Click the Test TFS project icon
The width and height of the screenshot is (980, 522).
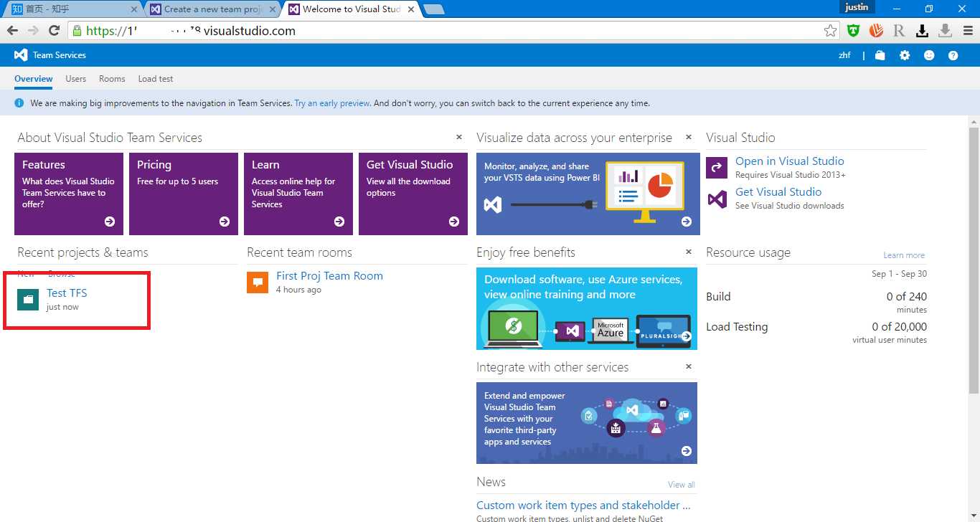(x=28, y=300)
